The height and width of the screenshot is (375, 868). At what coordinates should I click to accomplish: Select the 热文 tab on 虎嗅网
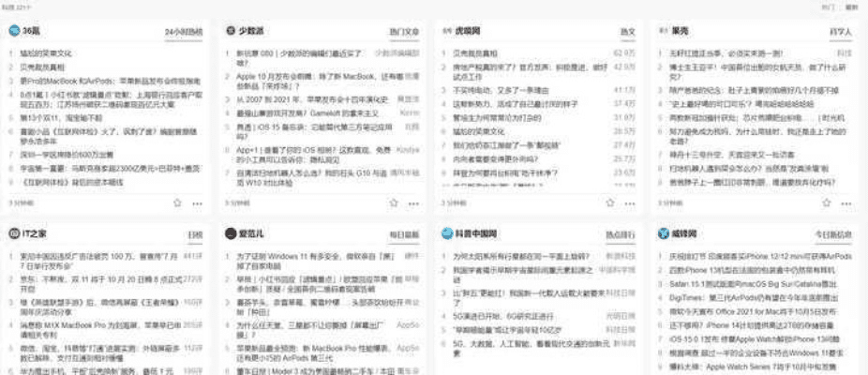[628, 32]
